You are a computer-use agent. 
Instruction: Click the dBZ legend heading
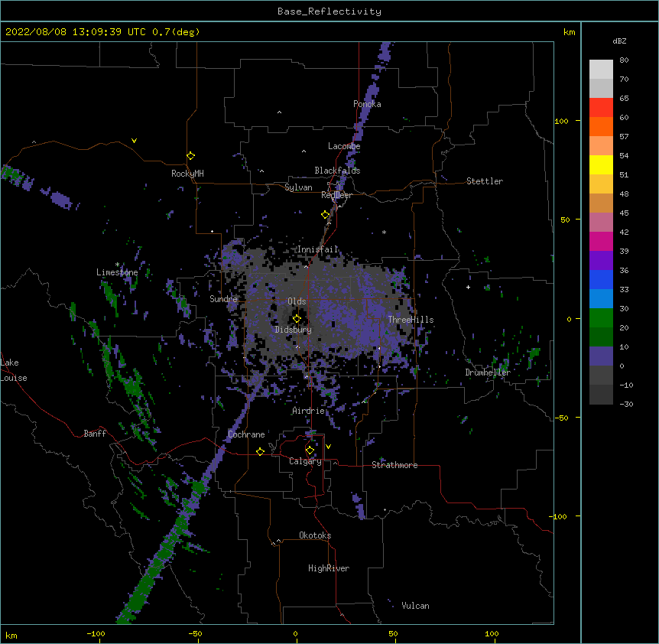[x=619, y=41]
